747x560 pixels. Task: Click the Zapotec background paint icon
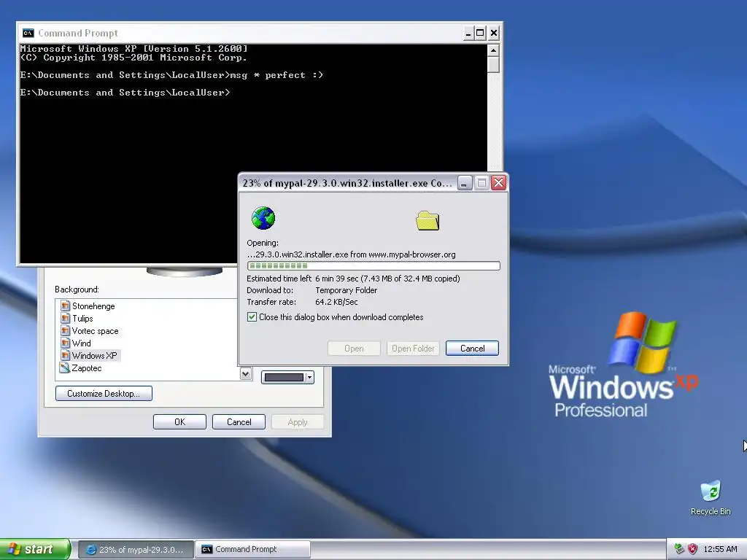pyautogui.click(x=64, y=367)
